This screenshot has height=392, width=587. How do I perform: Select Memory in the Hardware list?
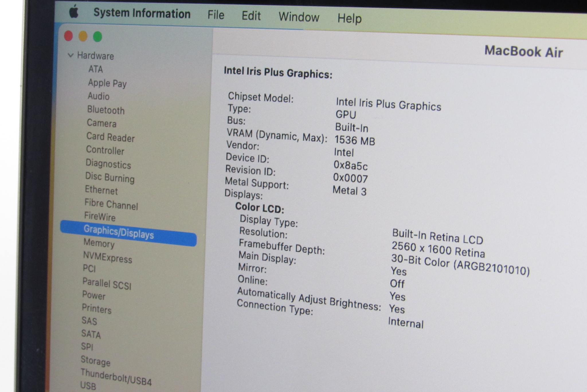pos(99,243)
